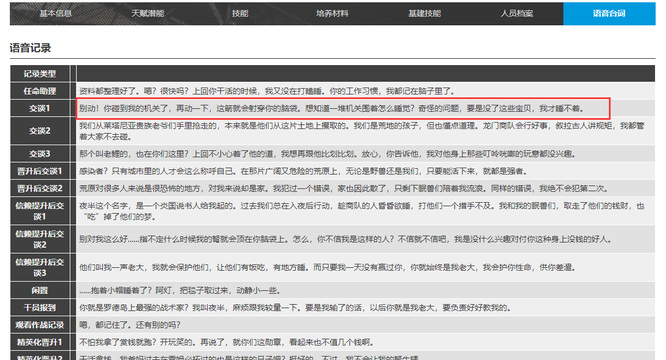Click the 信赖提升后交谈2 row label
The width and height of the screenshot is (666, 360).
40,239
